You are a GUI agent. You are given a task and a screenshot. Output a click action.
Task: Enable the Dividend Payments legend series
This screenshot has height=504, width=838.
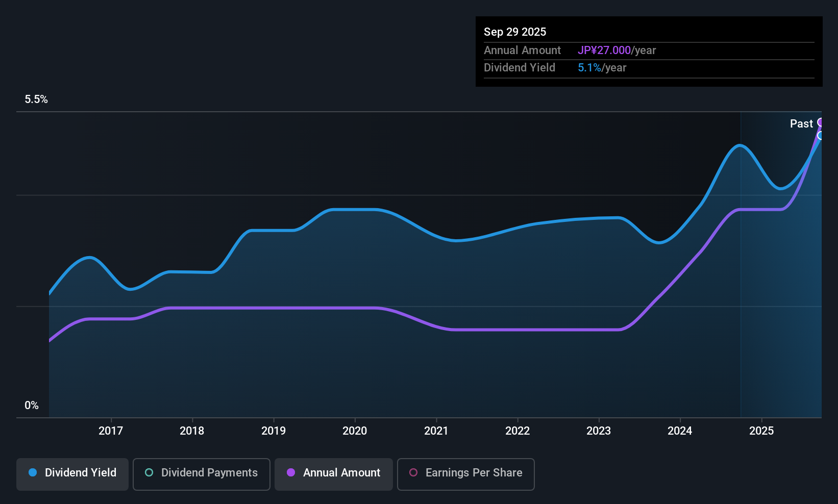click(202, 473)
